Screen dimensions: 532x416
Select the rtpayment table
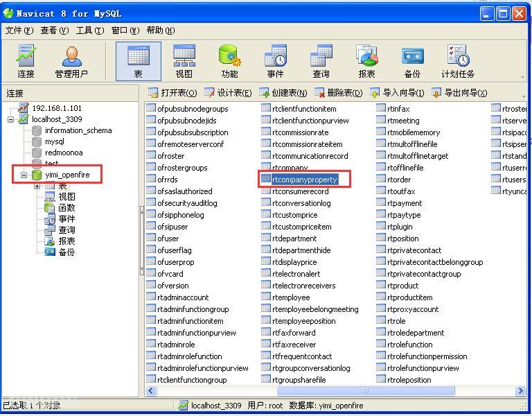[405, 203]
